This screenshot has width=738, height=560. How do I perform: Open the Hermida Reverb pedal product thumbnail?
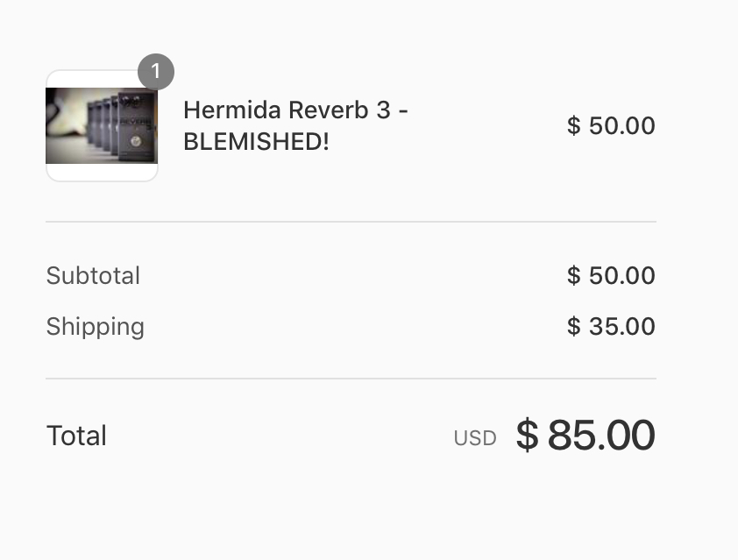point(102,125)
